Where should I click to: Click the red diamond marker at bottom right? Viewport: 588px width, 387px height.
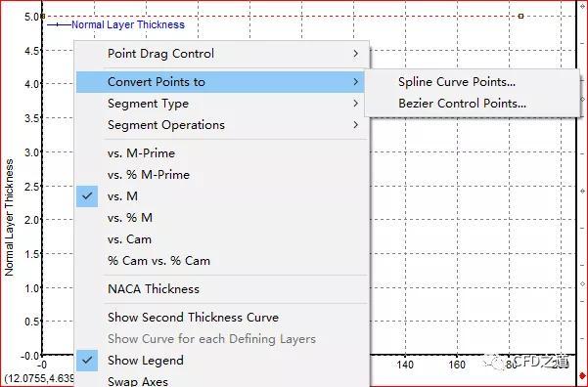tap(582, 375)
